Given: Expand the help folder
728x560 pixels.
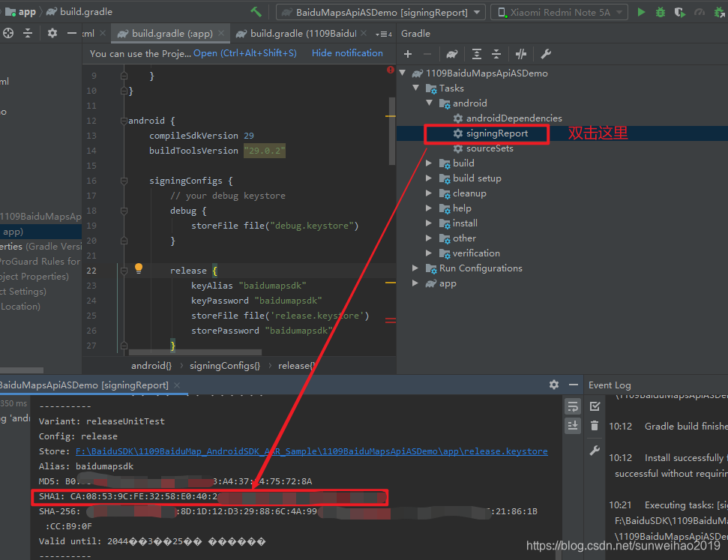Looking at the screenshot, I should point(429,208).
